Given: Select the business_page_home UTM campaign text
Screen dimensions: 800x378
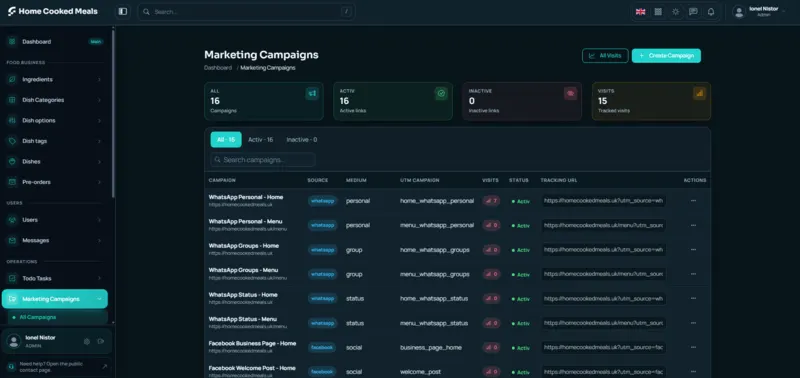Looking at the screenshot, I should tap(431, 348).
